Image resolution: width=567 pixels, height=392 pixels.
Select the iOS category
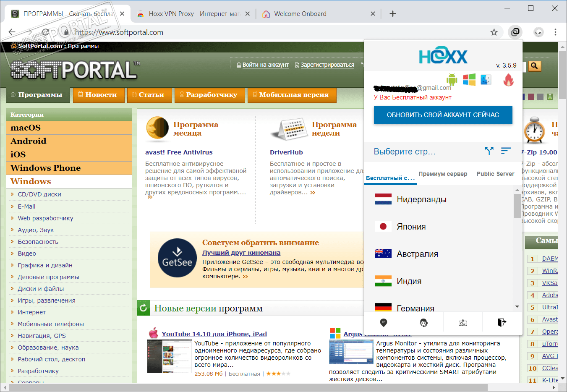tap(69, 154)
